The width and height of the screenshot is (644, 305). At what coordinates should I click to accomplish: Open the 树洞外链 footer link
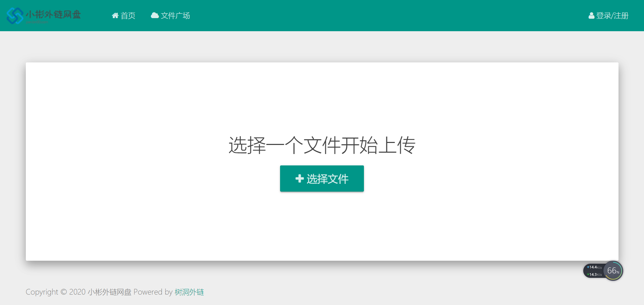189,292
